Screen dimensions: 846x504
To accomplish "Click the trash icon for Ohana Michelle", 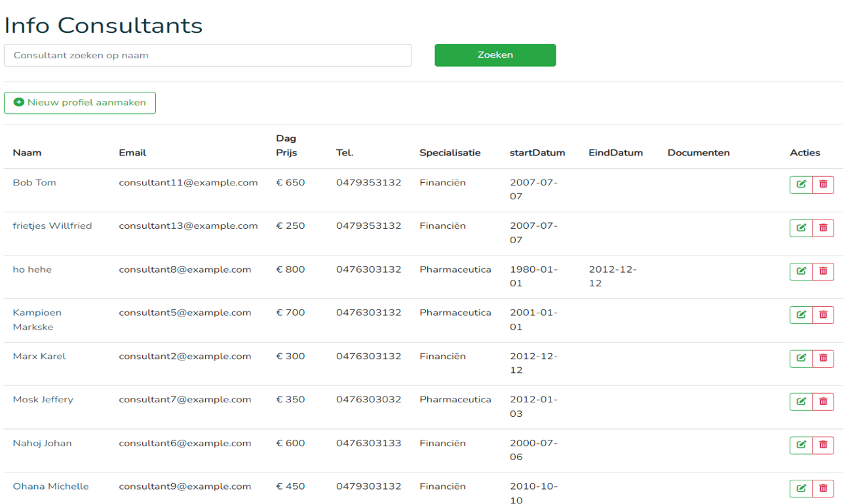I will click(x=822, y=488).
